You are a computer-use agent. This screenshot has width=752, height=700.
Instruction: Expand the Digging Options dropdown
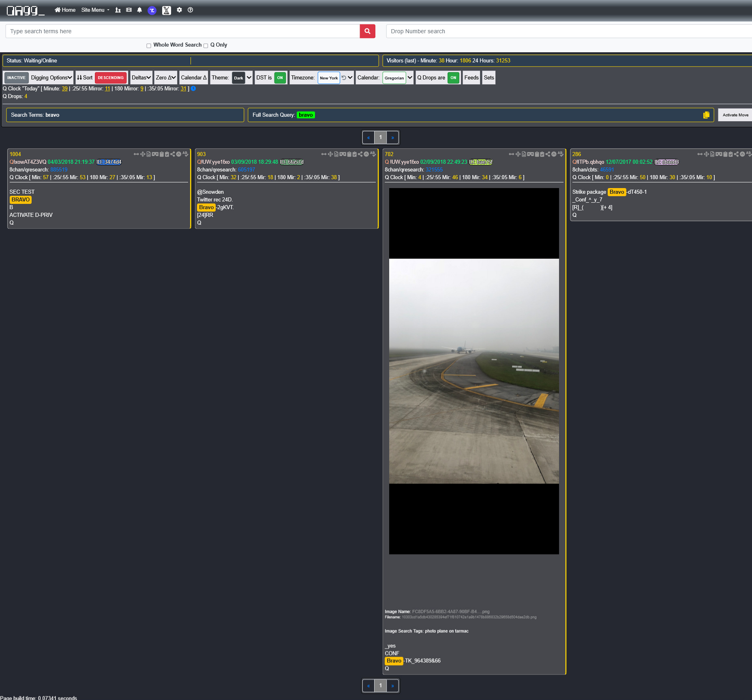tap(51, 78)
